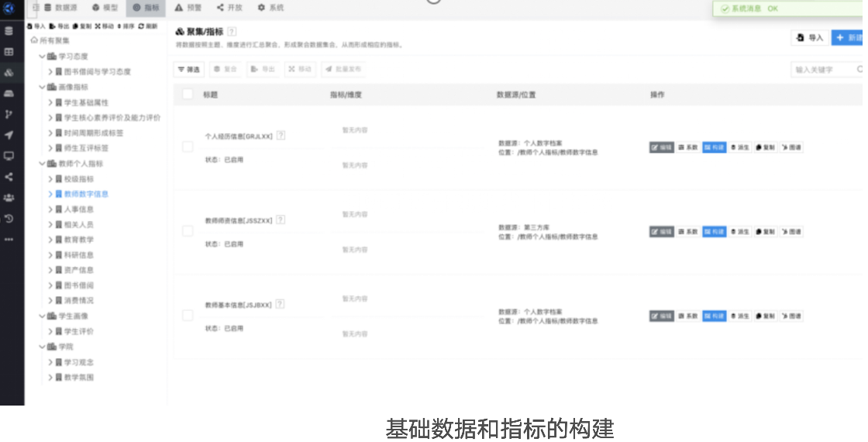Click the help icon beside 聚集/指标 heading
Image resolution: width=868 pixels, height=442 pixels.
click(x=232, y=32)
